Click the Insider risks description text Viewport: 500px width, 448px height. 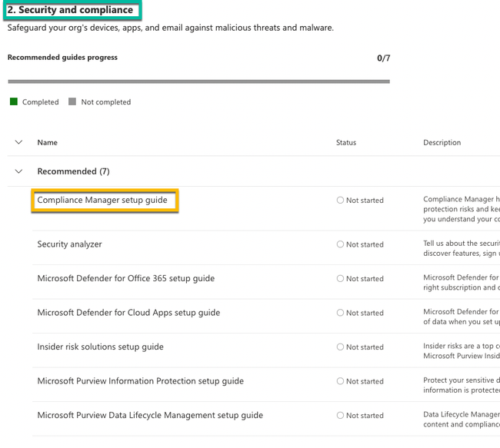click(462, 351)
